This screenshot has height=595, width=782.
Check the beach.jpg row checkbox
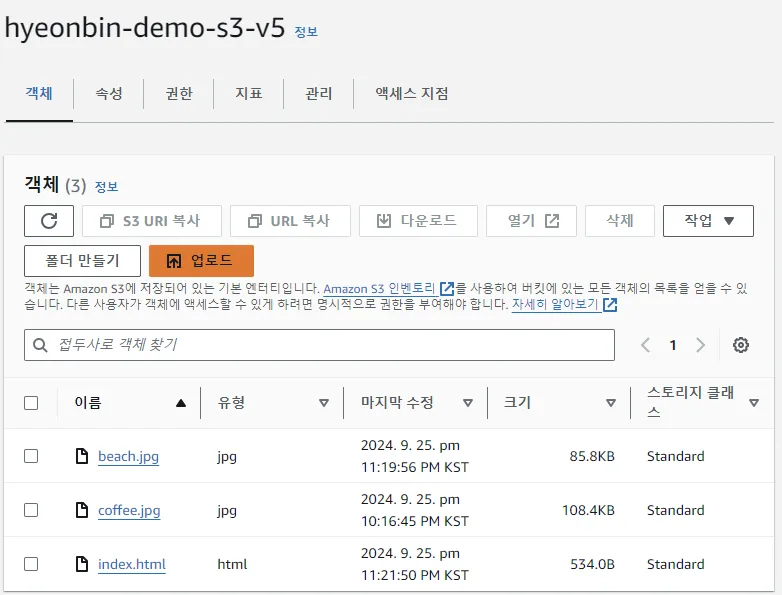[31, 456]
